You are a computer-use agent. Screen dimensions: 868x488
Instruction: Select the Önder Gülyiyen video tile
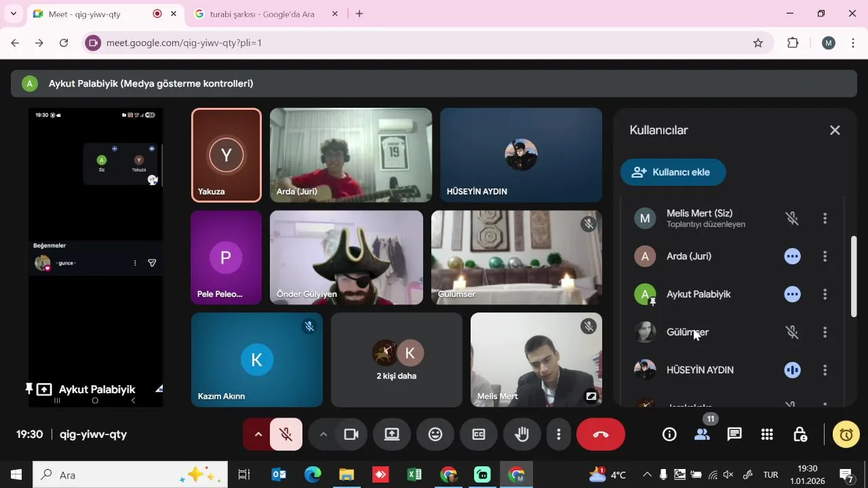[347, 258]
